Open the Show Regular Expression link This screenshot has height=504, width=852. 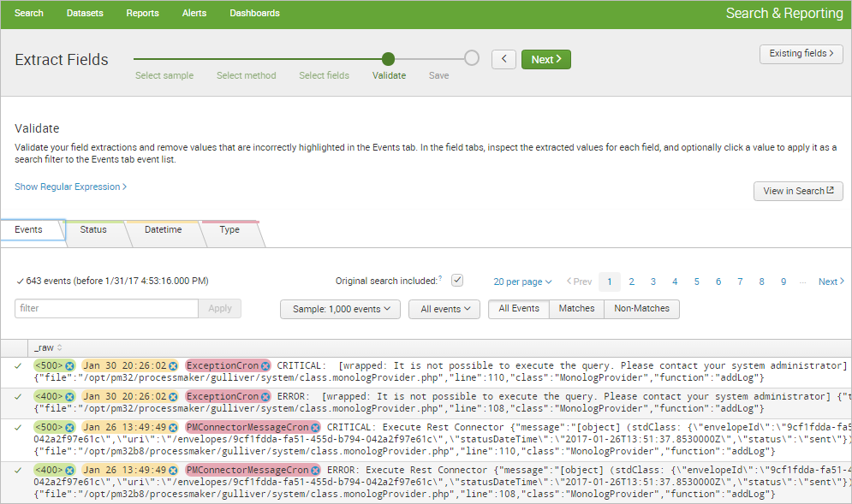[x=70, y=187]
